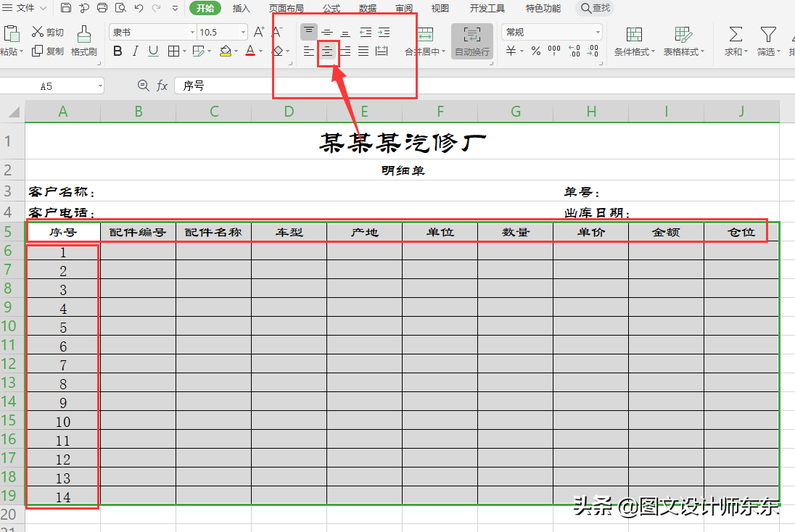Switch to the 视图 View tab
The image size is (795, 532).
click(440, 8)
